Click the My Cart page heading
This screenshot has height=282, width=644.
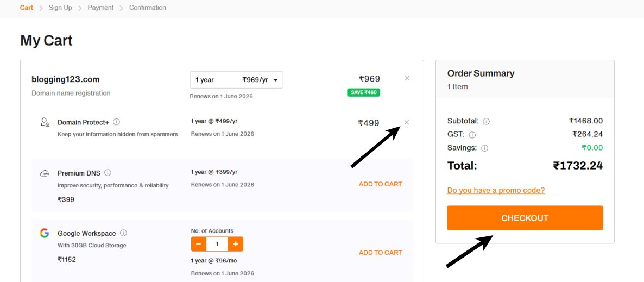[x=46, y=40]
